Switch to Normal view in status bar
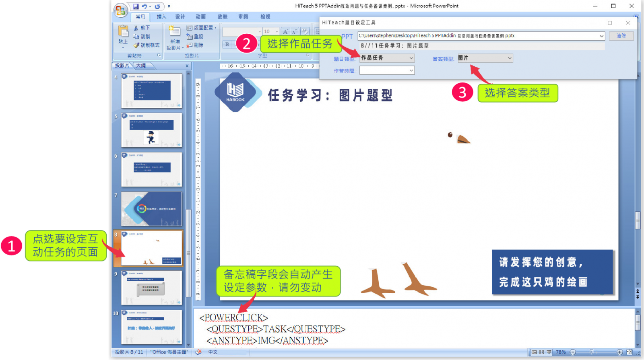644x360 pixels. point(534,352)
